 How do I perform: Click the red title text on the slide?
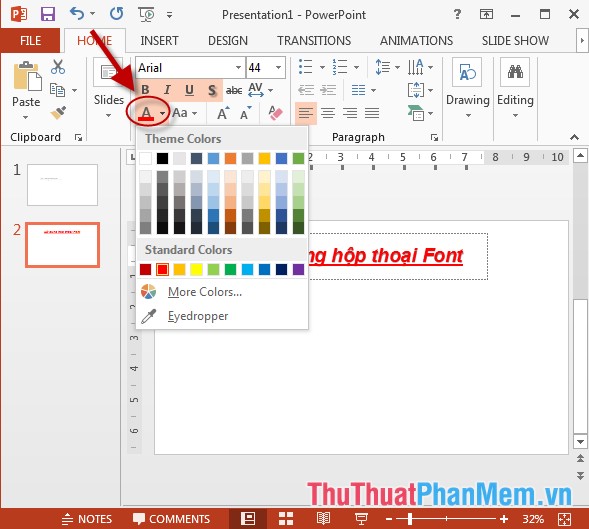386,256
